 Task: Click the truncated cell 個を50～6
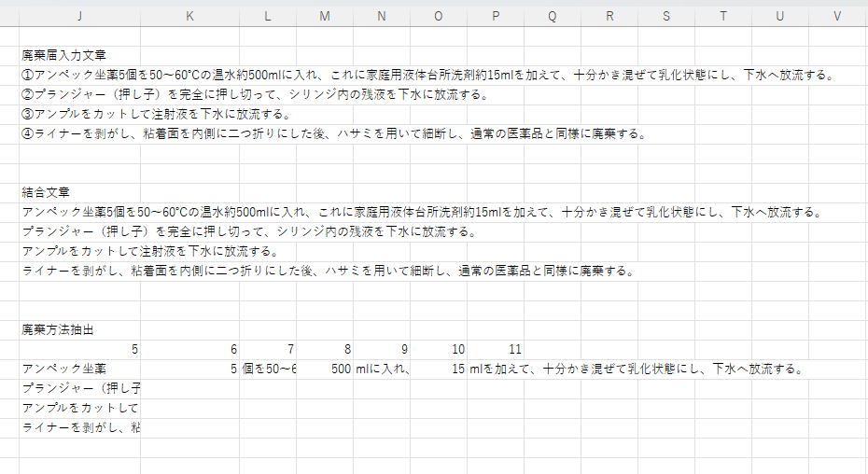269,369
